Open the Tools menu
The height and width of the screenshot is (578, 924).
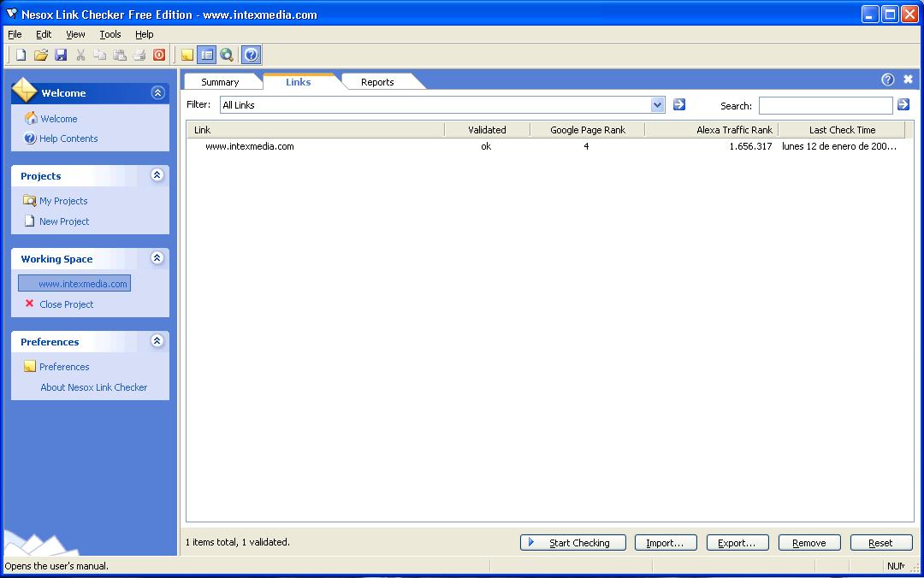(x=110, y=34)
